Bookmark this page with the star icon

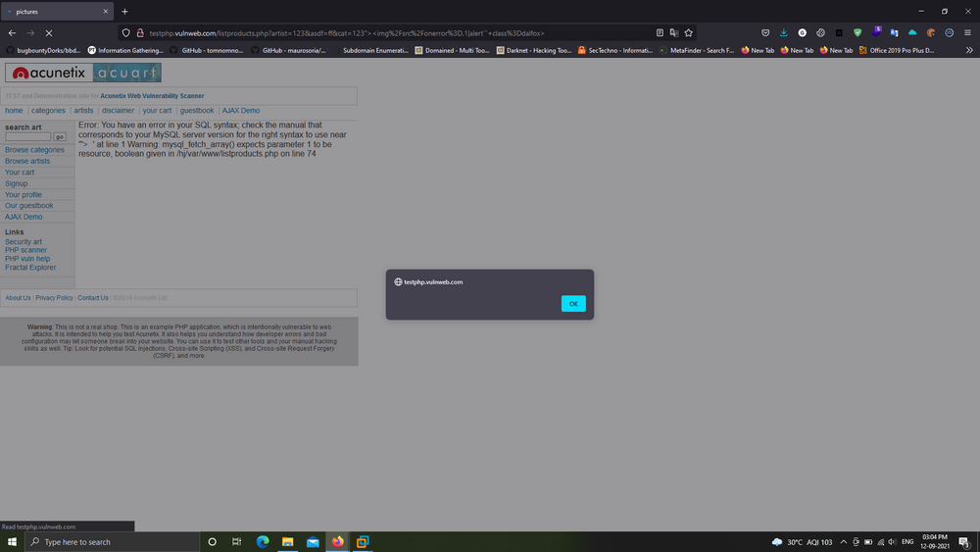click(x=688, y=33)
